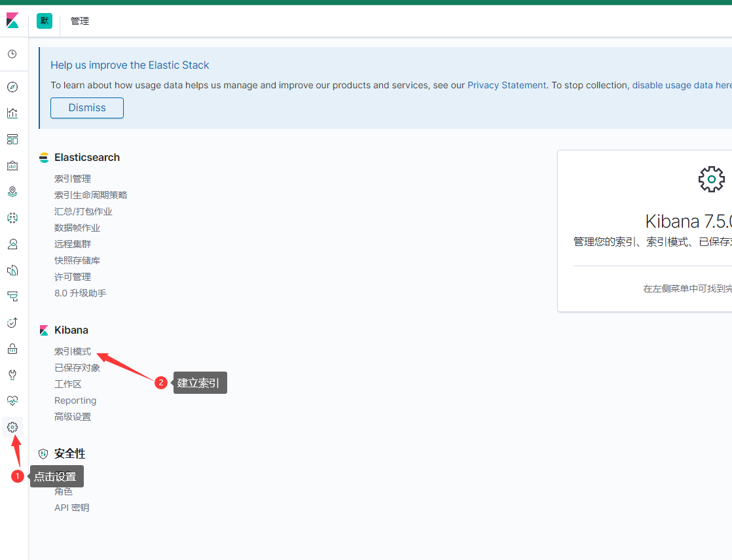Open Dev Tools from the wrench icon
This screenshot has height=560, width=732.
click(12, 375)
